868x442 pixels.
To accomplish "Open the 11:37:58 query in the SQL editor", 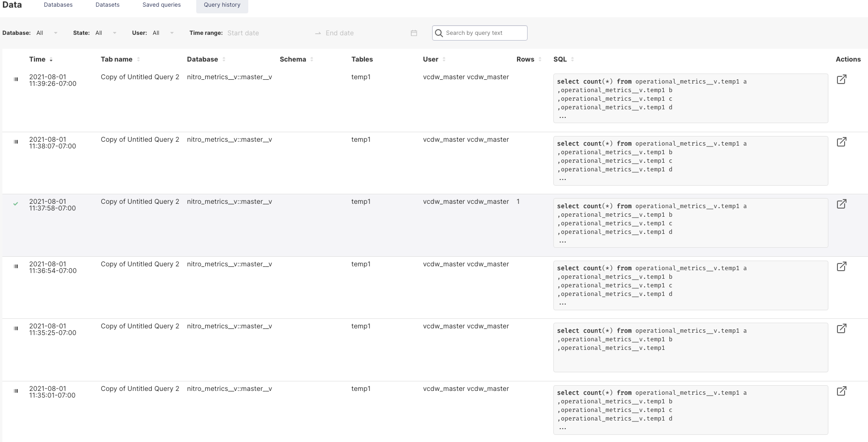I will (x=842, y=204).
